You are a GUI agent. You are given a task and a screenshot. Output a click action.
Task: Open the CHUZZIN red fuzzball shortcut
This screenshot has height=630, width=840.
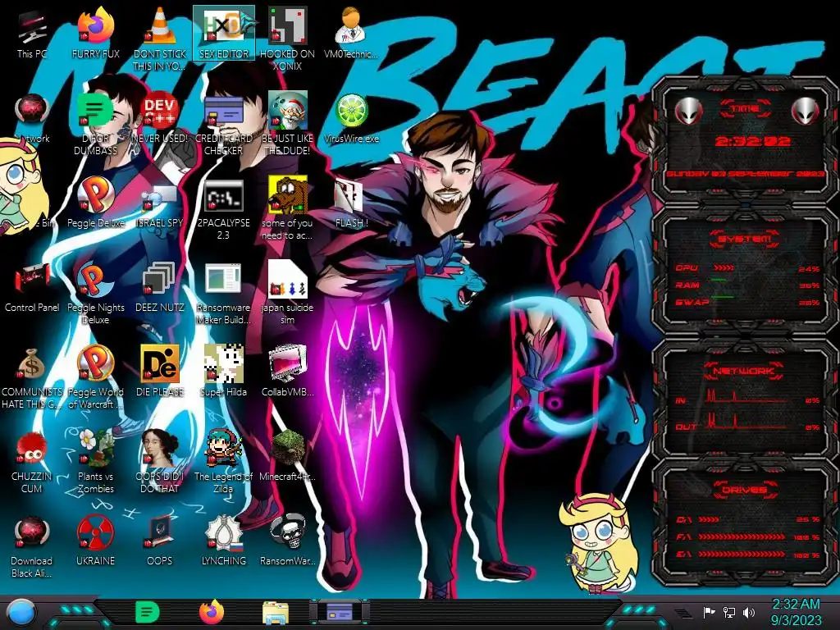[32, 463]
